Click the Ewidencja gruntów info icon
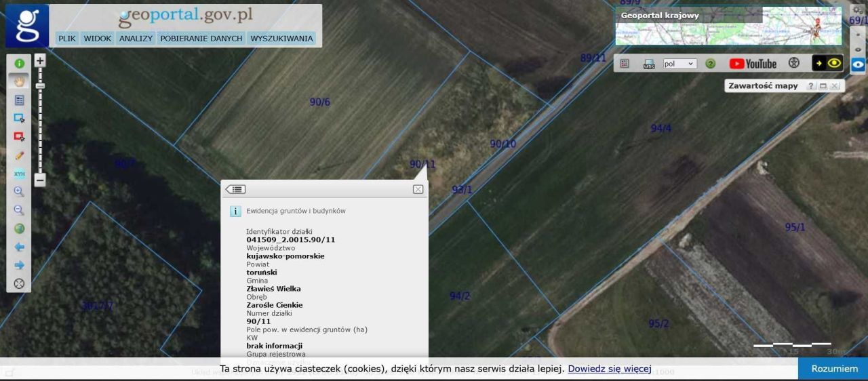The width and height of the screenshot is (868, 381). (235, 212)
